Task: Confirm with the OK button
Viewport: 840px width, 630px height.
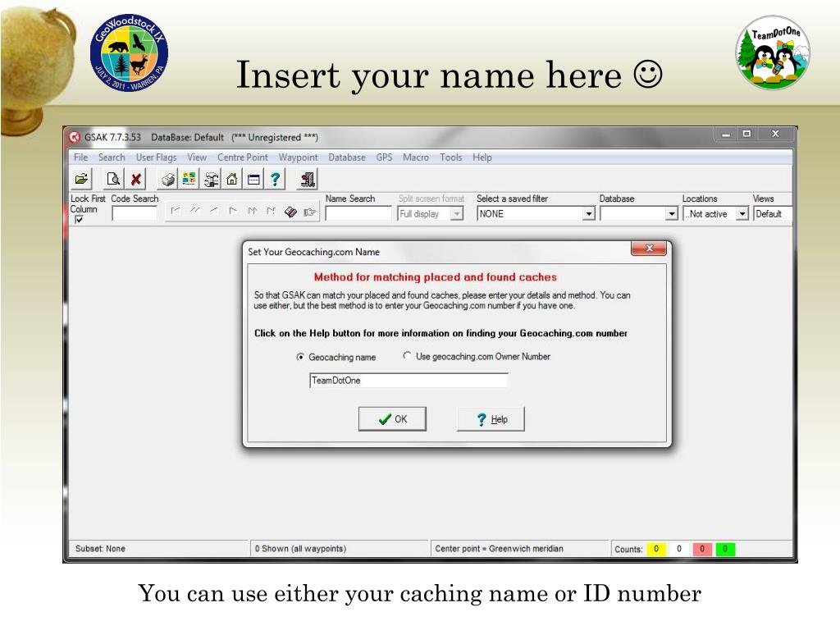Action: [392, 419]
